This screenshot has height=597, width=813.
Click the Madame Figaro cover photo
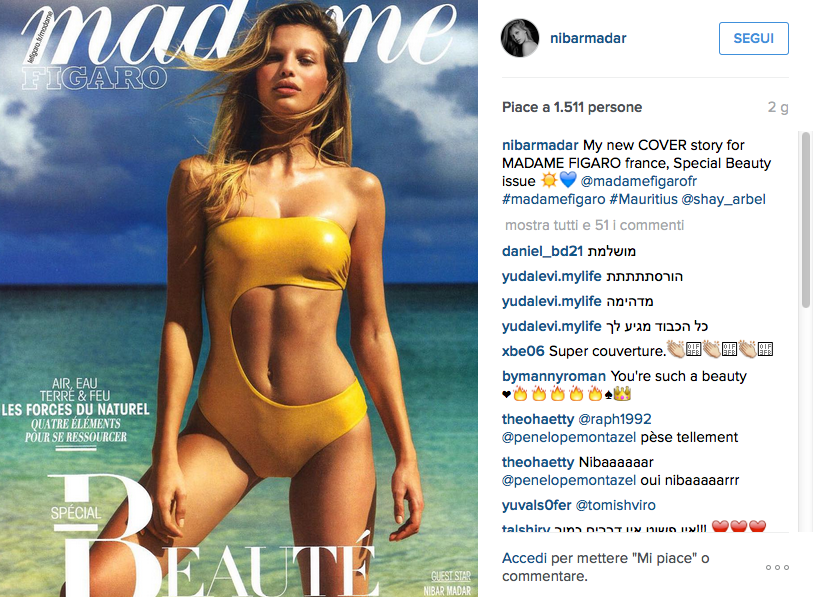pos(239,299)
